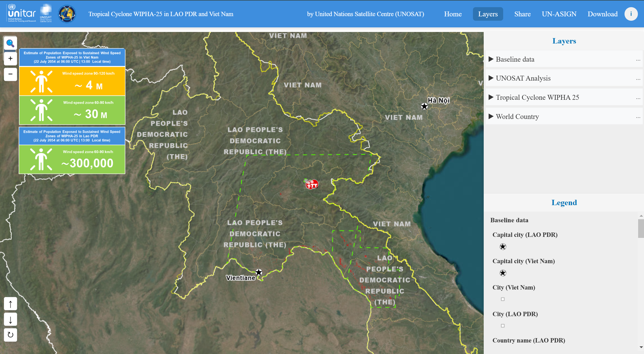644x354 pixels.
Task: Open options menu for Baseline data layer
Action: coord(638,60)
